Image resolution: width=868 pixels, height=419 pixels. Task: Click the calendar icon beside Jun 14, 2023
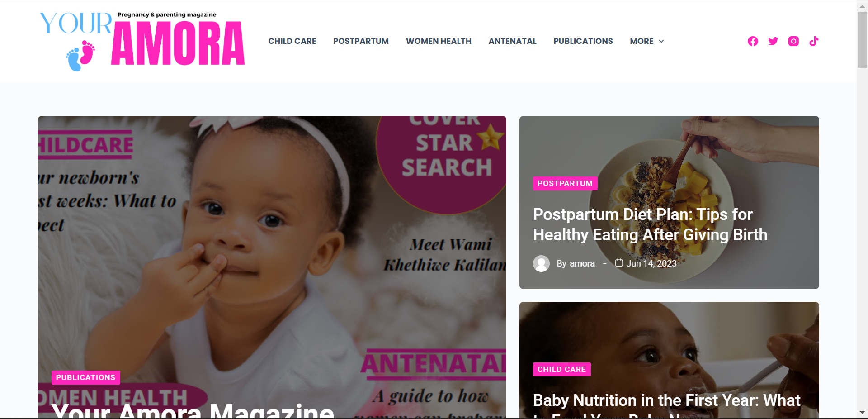point(619,262)
